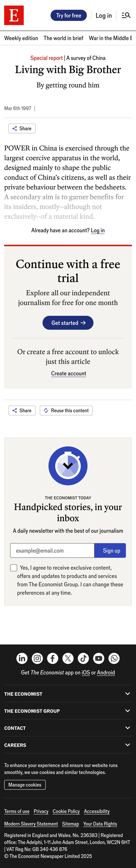Open the search menu icon
This screenshot has width=136, height=868.
[126, 16]
